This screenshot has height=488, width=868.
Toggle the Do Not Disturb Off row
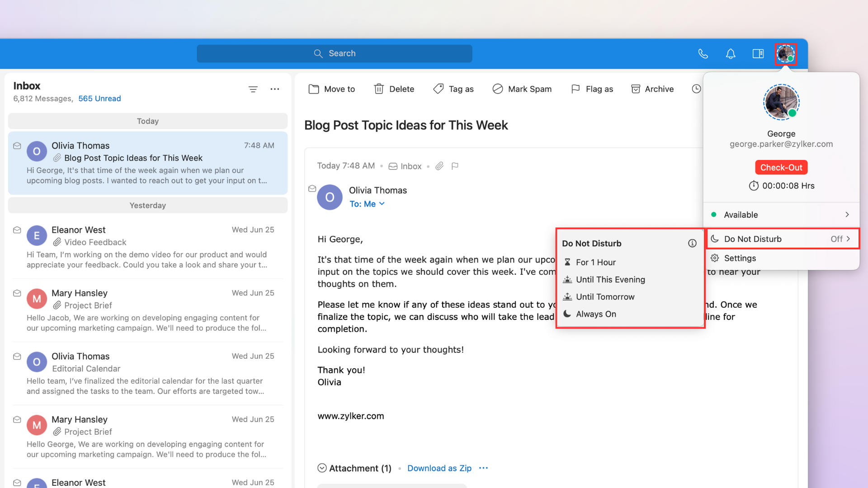783,239
